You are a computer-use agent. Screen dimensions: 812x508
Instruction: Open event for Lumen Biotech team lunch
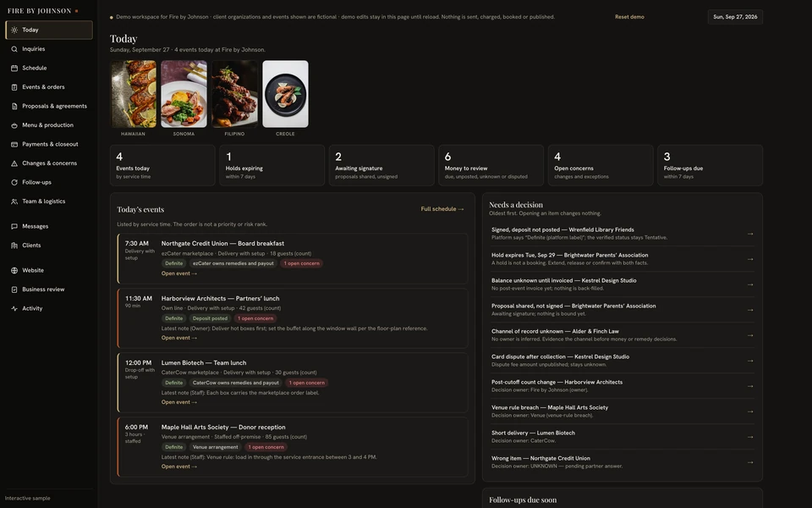pyautogui.click(x=179, y=402)
